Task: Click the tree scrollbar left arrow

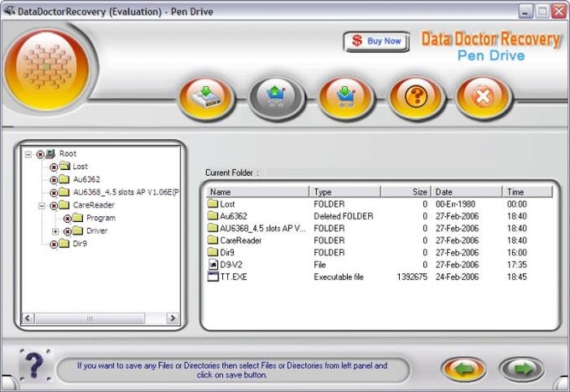Action: (28, 318)
